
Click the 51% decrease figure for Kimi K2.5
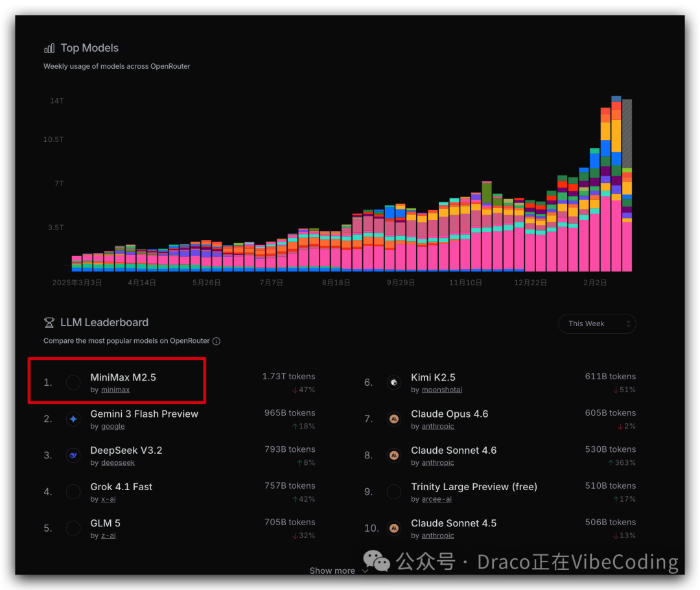(625, 390)
